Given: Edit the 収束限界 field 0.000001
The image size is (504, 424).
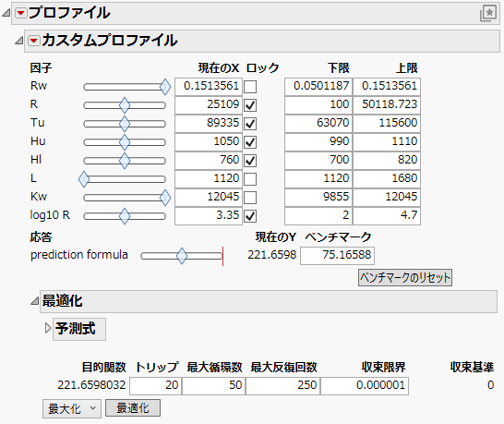Looking at the screenshot, I should pos(365,386).
